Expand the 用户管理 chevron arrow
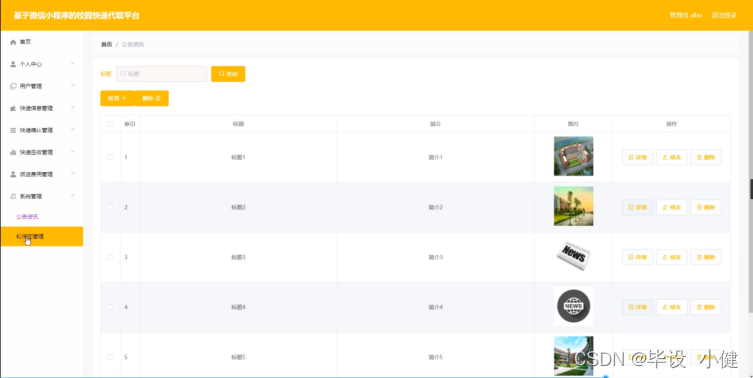 click(x=73, y=85)
